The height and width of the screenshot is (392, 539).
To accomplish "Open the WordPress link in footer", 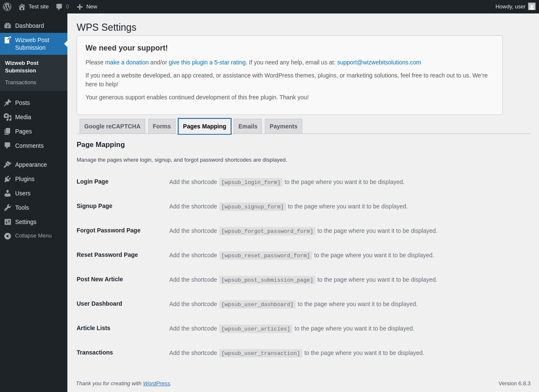I will pos(156,384).
